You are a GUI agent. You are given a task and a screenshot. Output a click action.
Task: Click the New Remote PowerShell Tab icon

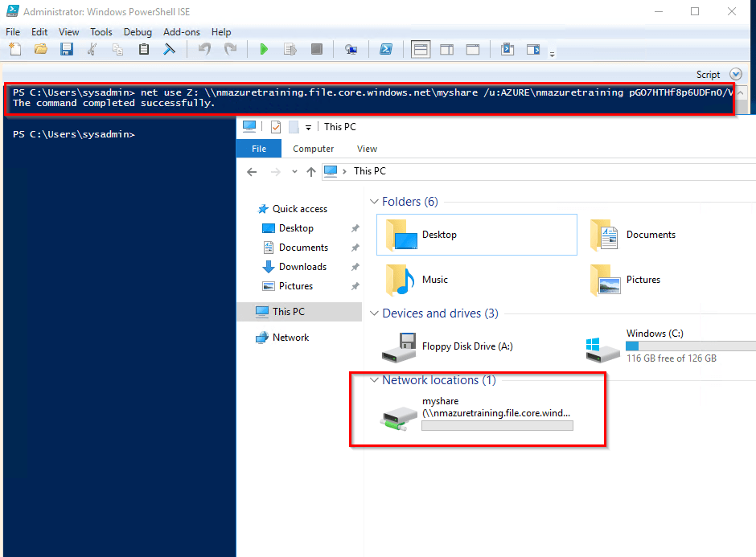[x=351, y=50]
